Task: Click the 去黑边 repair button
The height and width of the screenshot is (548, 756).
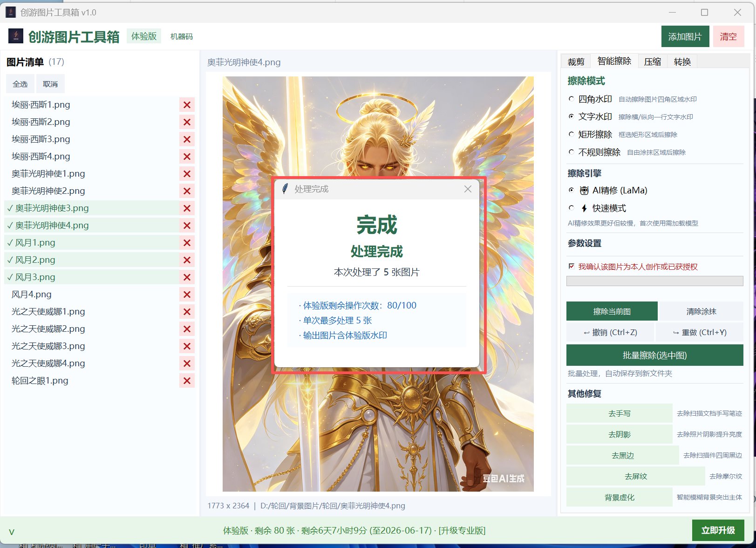Action: 622,455
